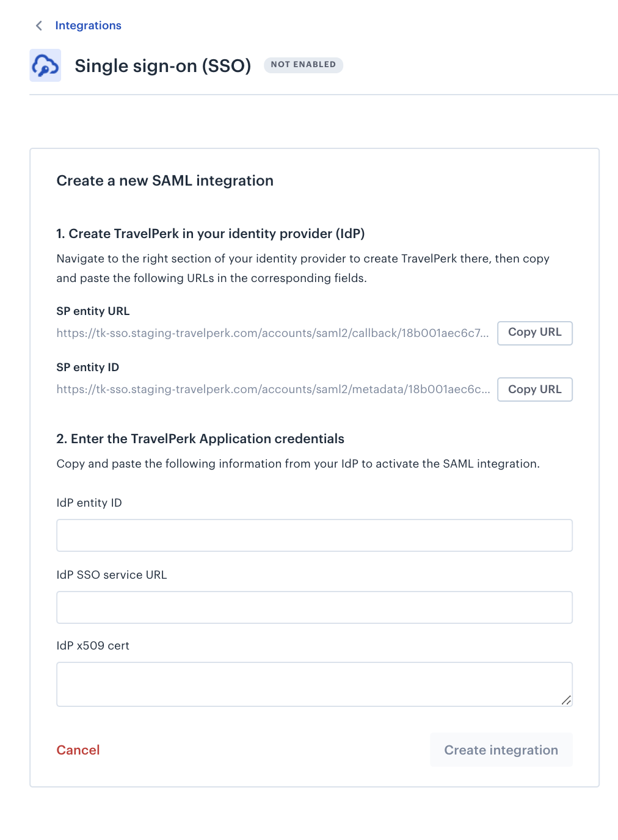Click the IdP SSO service URL label
The image size is (618, 840).
point(112,575)
